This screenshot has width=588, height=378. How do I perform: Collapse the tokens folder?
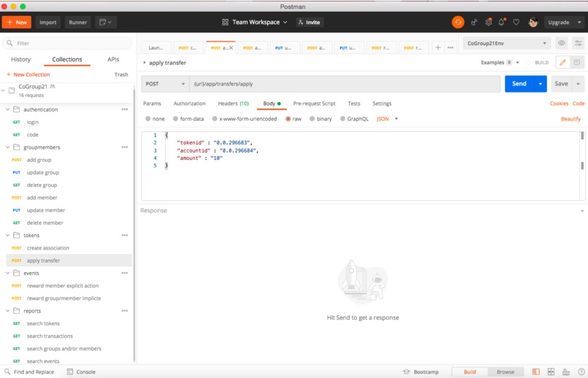[x=7, y=236]
